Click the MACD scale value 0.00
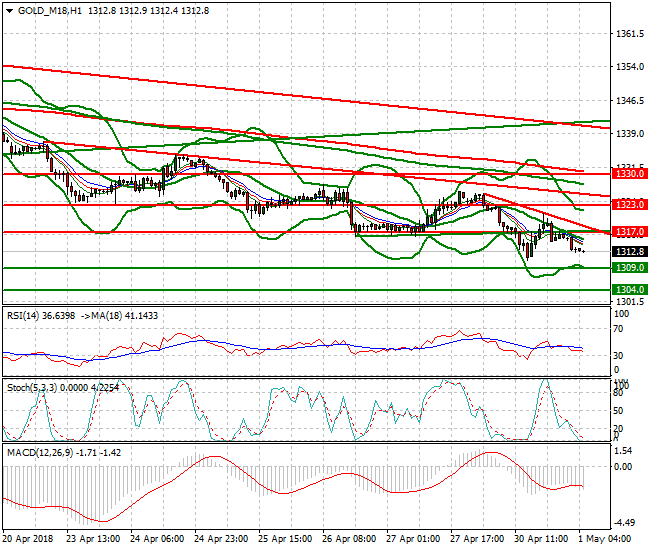Viewport: 650px width, 550px height. [623, 467]
